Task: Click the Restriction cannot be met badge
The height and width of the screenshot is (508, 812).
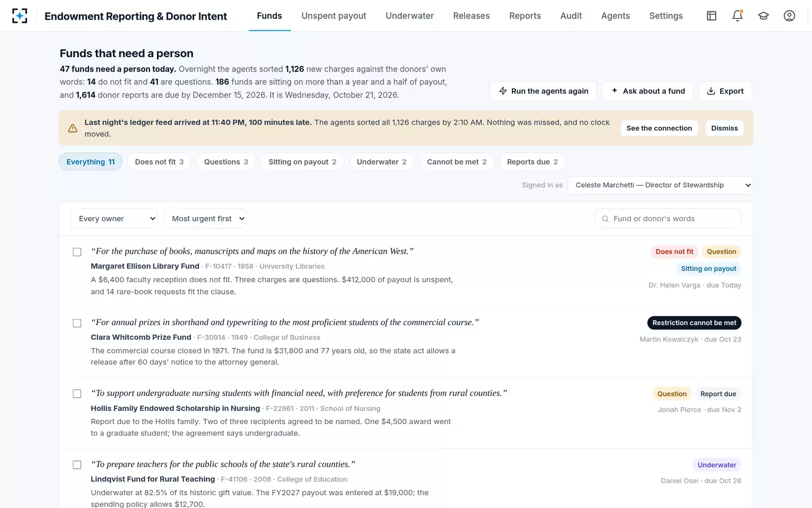Action: pyautogui.click(x=694, y=323)
